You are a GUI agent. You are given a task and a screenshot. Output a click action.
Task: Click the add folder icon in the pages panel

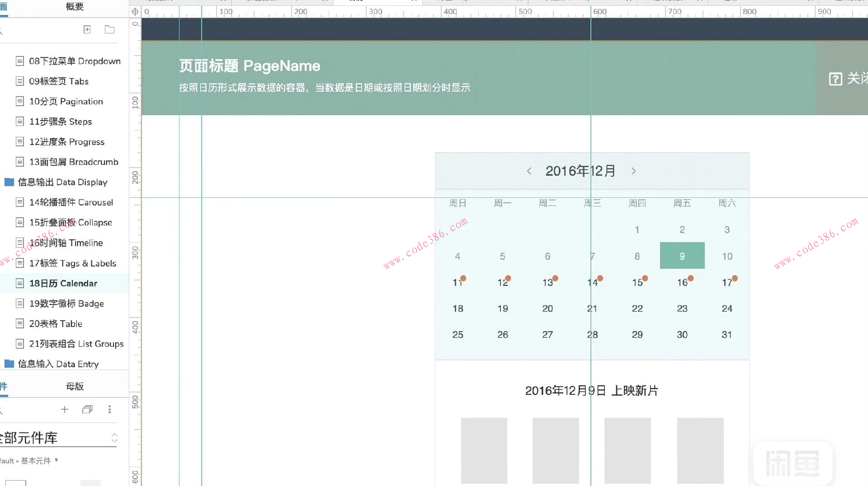point(109,29)
